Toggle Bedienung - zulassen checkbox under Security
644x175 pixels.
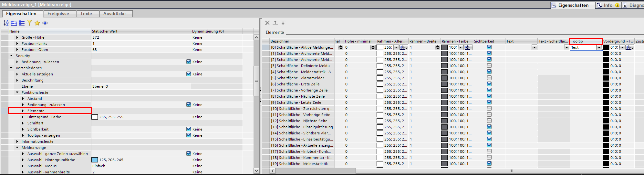click(189, 62)
